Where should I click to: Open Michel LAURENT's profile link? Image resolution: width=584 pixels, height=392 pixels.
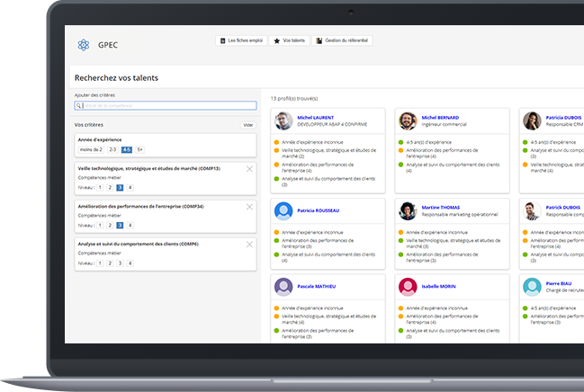tap(315, 117)
